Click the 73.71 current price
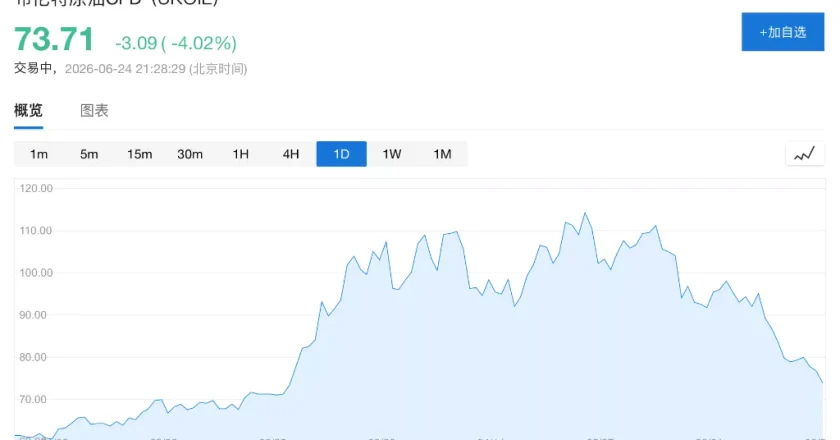The width and height of the screenshot is (840, 440). point(54,40)
